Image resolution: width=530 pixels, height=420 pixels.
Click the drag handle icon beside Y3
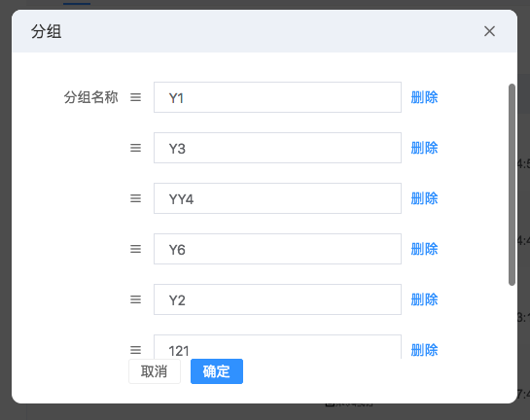[x=135, y=148]
